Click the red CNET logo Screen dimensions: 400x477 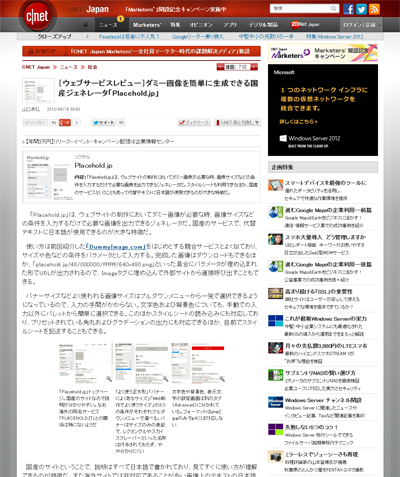tap(37, 16)
